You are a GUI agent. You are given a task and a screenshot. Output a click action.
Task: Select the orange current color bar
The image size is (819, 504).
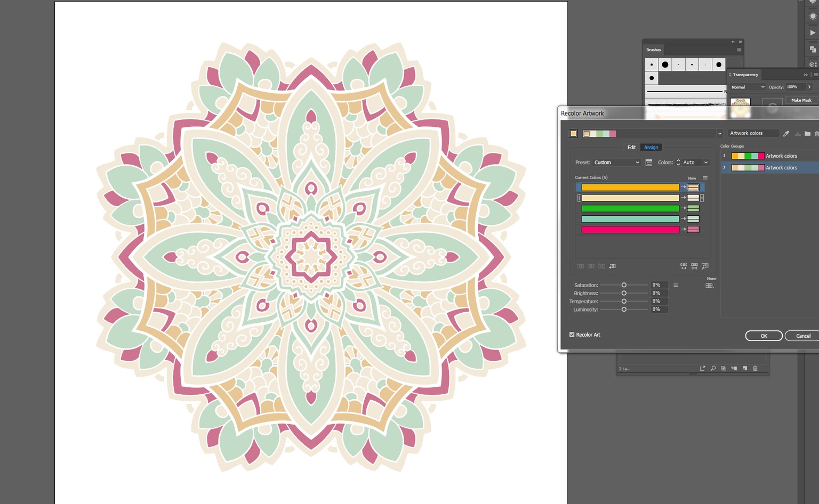(x=630, y=188)
